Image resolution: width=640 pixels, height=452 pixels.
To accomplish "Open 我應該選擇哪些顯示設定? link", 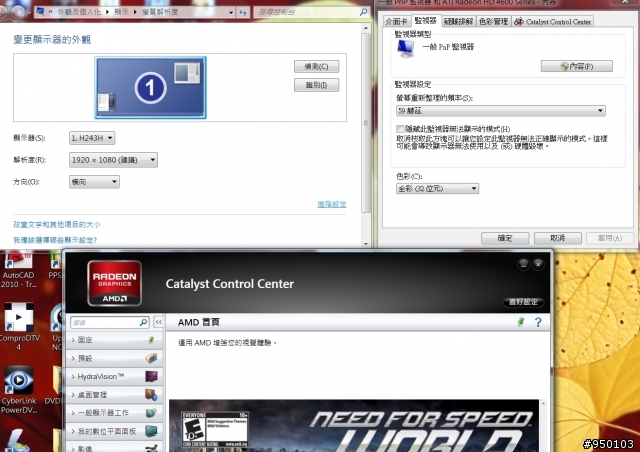I will pyautogui.click(x=55, y=240).
